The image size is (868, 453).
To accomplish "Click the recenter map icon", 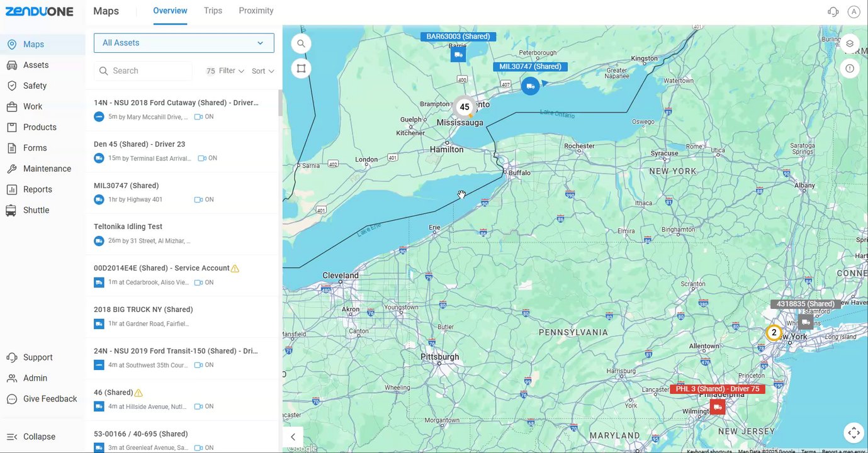I will (x=854, y=432).
